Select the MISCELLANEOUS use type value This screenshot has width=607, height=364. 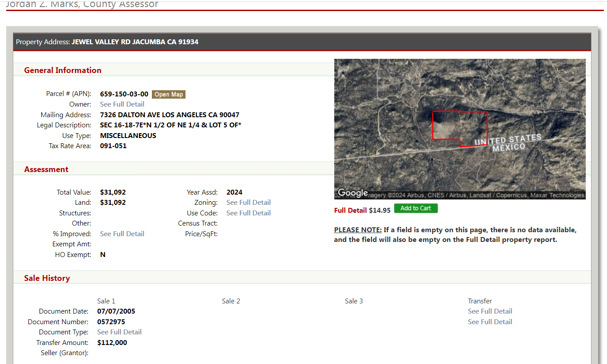(x=128, y=136)
